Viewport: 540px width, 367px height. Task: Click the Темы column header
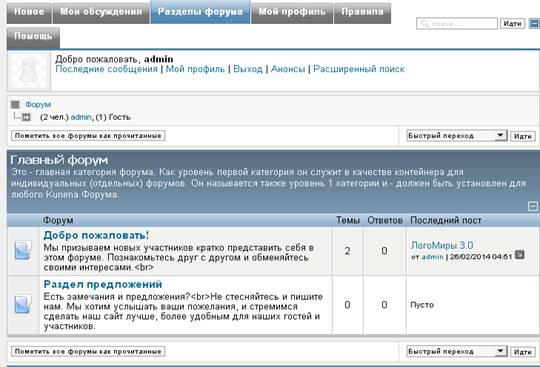tap(348, 220)
